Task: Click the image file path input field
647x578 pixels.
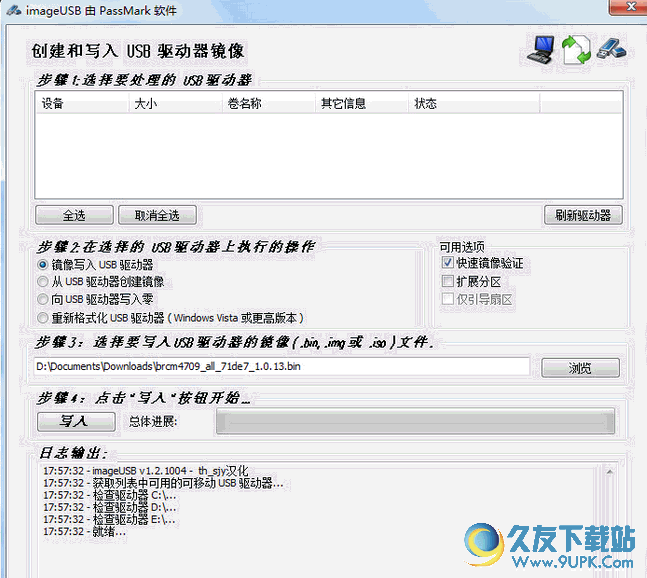Action: point(282,366)
